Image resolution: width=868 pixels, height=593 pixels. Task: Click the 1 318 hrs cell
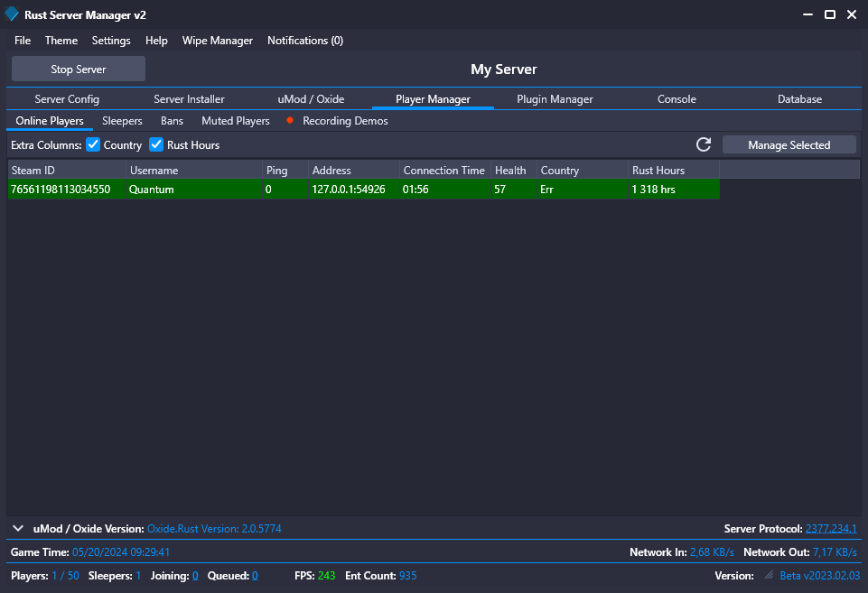pos(674,190)
